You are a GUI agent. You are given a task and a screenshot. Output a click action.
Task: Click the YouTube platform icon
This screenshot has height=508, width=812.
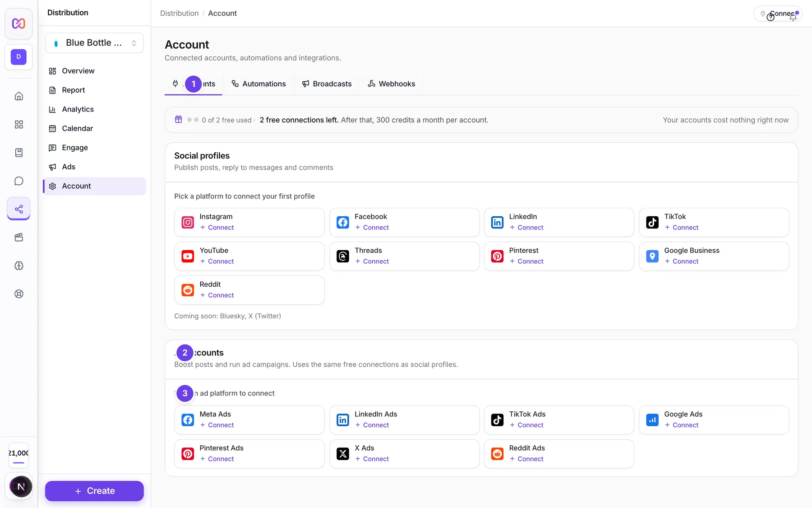point(188,256)
